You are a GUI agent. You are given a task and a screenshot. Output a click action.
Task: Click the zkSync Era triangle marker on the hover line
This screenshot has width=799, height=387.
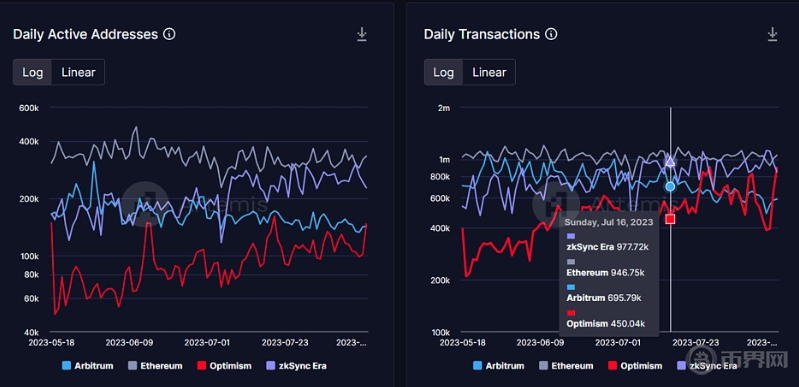point(670,162)
